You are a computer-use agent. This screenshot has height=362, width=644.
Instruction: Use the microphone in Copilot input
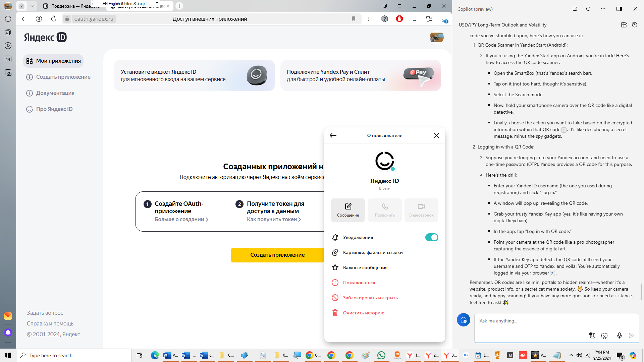tap(620, 336)
